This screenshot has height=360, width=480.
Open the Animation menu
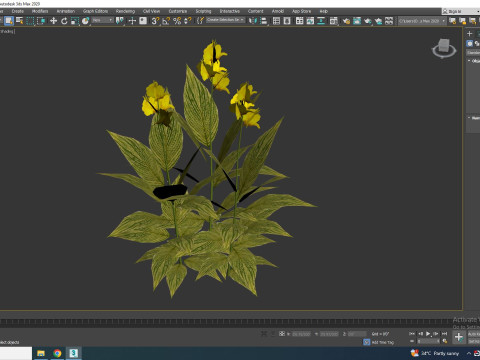click(x=66, y=11)
